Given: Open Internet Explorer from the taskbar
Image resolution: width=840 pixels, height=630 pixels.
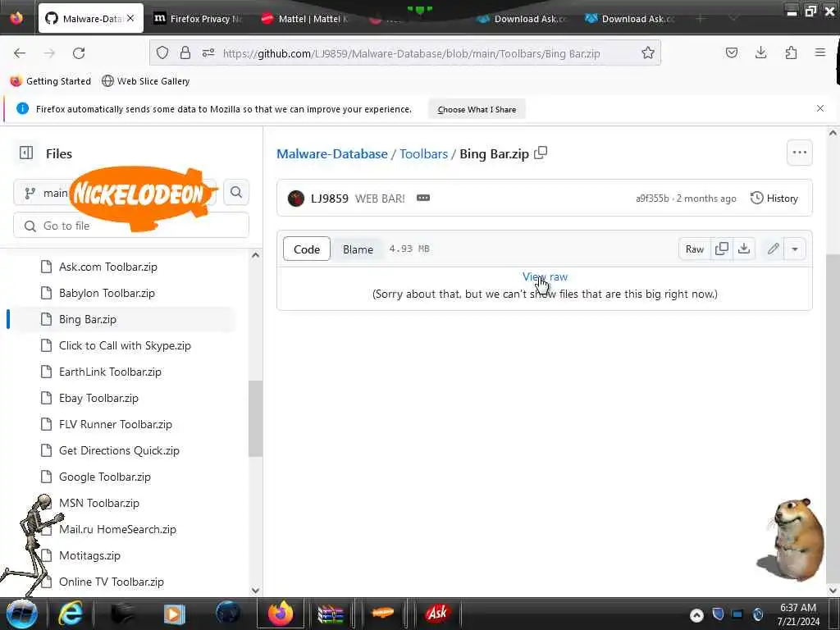Looking at the screenshot, I should click(71, 614).
